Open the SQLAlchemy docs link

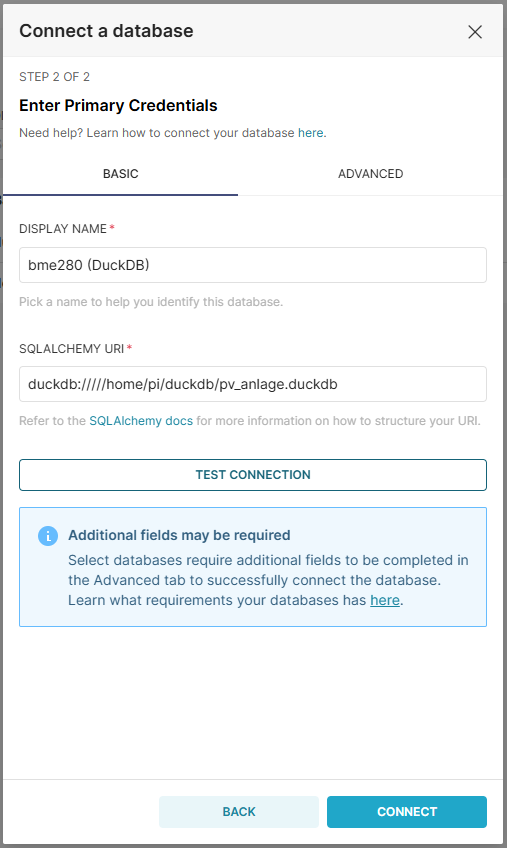[x=141, y=421]
